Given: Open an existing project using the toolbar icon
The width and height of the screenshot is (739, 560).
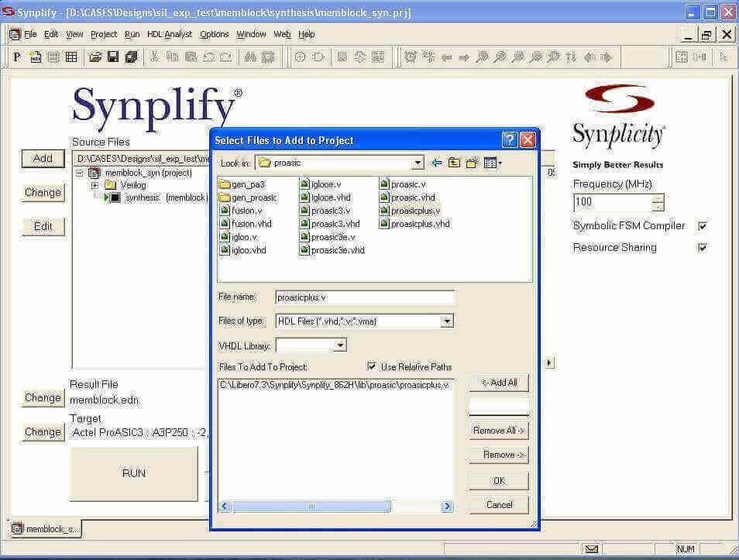Looking at the screenshot, I should (95, 57).
